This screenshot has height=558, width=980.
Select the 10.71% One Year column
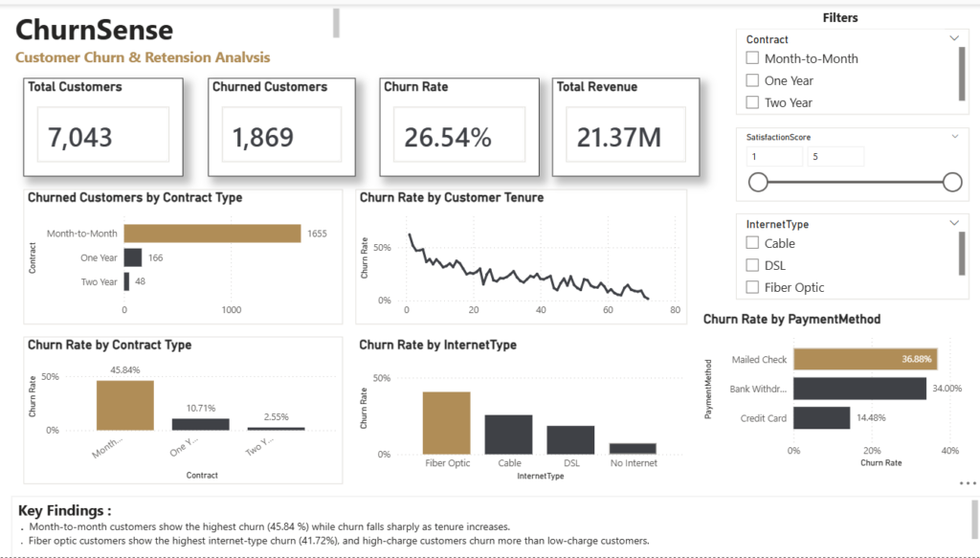(201, 424)
